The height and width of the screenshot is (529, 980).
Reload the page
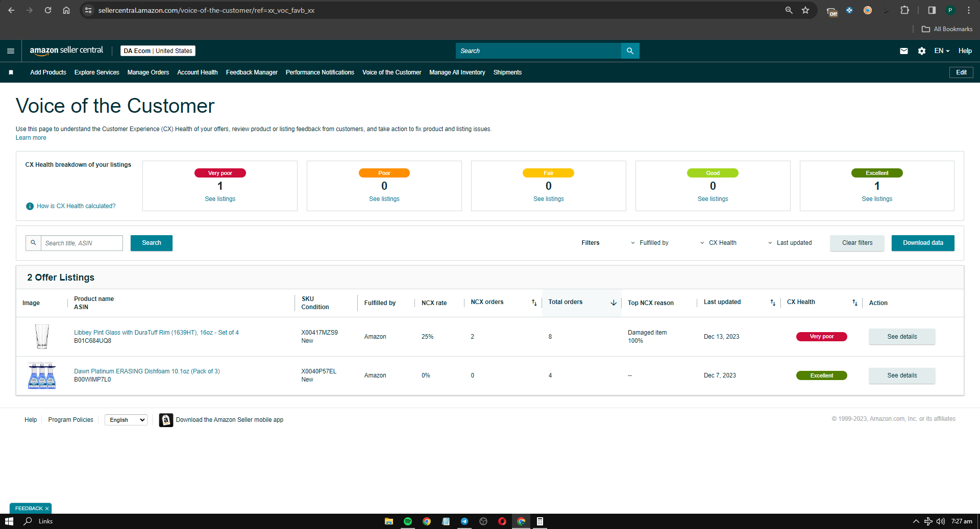48,10
